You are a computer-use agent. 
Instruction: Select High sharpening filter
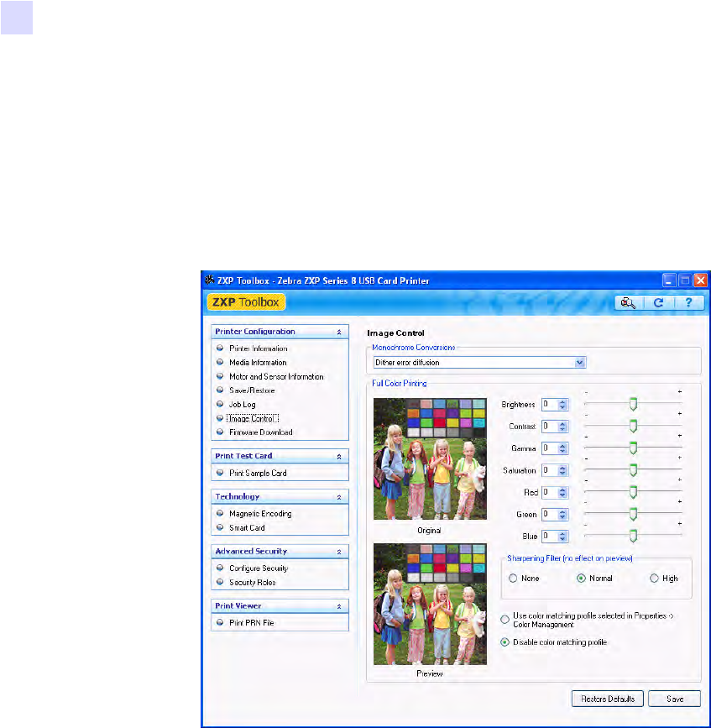[654, 578]
